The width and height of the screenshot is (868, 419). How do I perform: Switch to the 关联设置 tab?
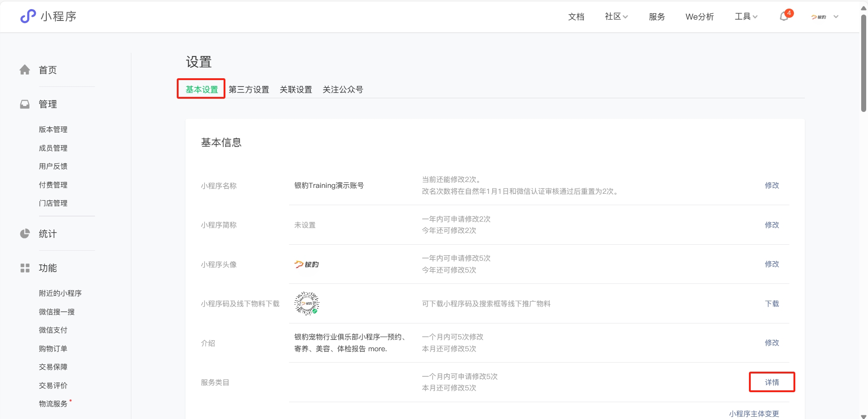296,90
